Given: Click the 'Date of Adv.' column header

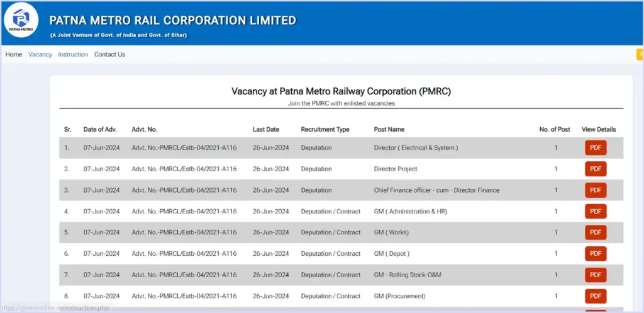Looking at the screenshot, I should pyautogui.click(x=100, y=129).
